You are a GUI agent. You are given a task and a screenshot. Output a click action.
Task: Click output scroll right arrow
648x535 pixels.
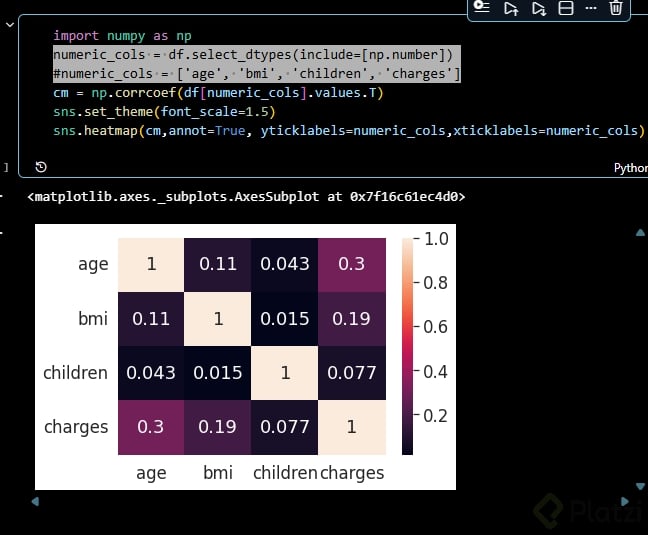(x=625, y=502)
